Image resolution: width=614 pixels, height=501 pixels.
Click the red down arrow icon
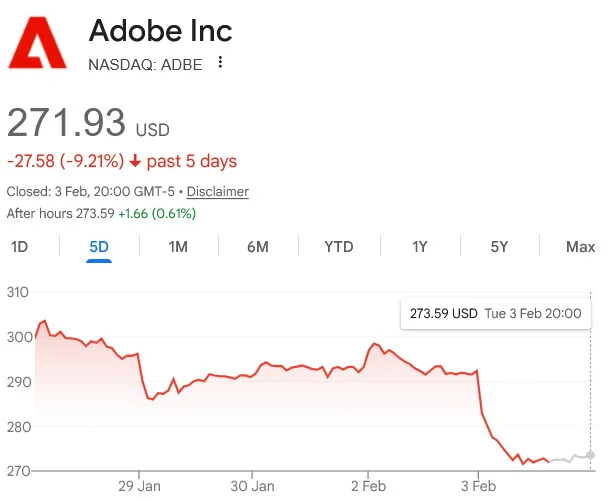click(x=135, y=161)
